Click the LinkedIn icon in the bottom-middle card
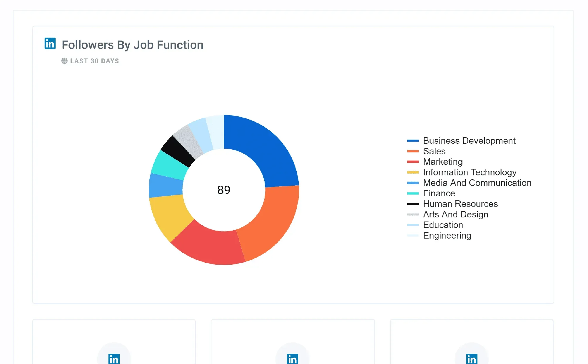588x364 pixels. [x=293, y=359]
